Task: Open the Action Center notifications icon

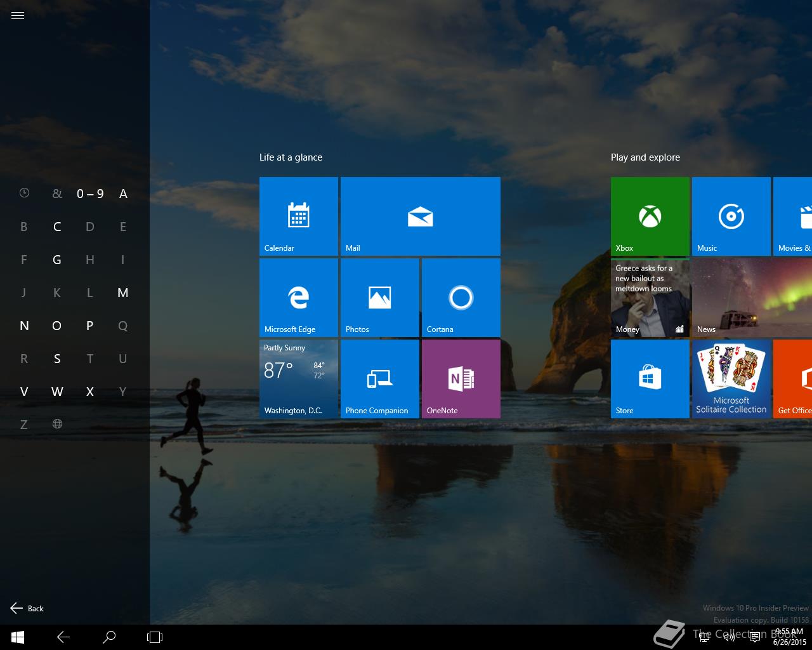Action: pos(755,637)
